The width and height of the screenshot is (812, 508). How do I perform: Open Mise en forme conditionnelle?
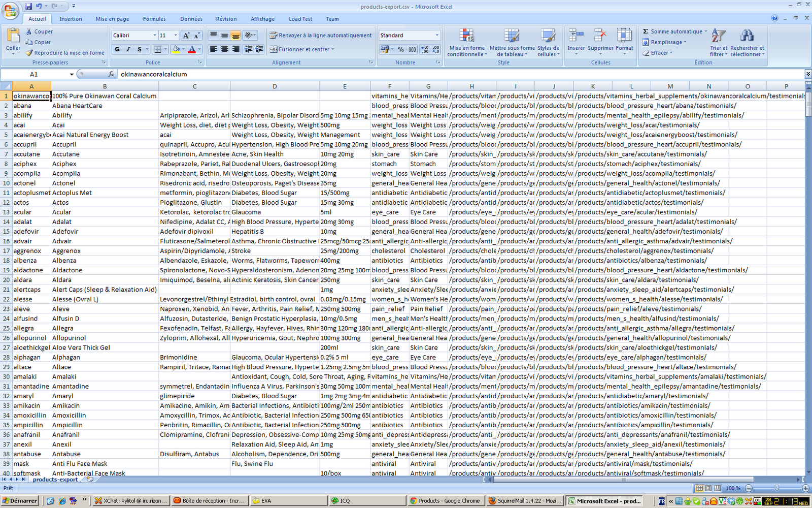click(467, 43)
